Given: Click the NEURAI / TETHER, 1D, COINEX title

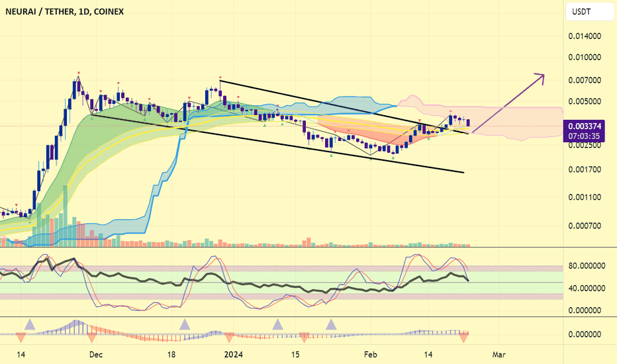Looking at the screenshot, I should [x=64, y=12].
